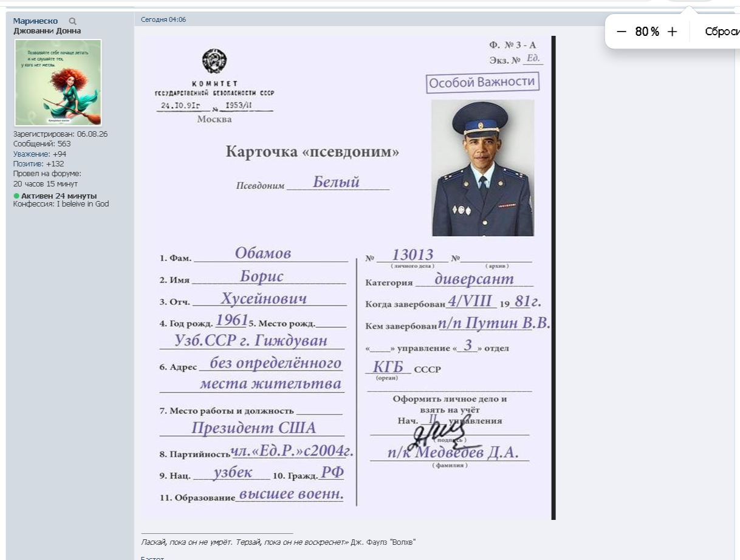Reset zoom with the Сбросить button
The width and height of the screenshot is (740, 560).
click(722, 32)
